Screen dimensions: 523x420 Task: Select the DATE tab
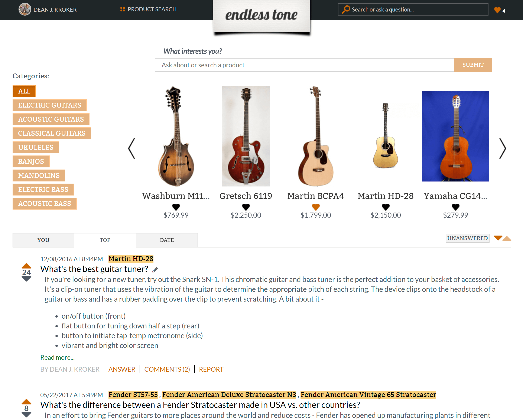[x=166, y=240]
